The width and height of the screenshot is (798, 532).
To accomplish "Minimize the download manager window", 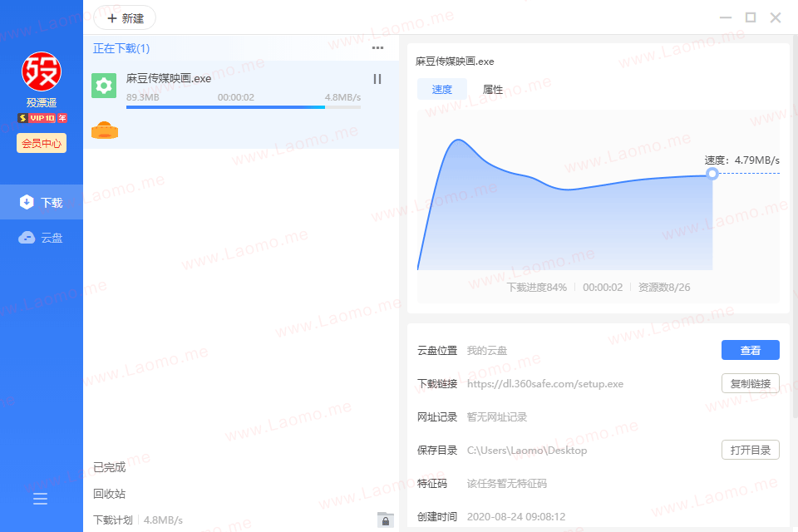I will [726, 17].
